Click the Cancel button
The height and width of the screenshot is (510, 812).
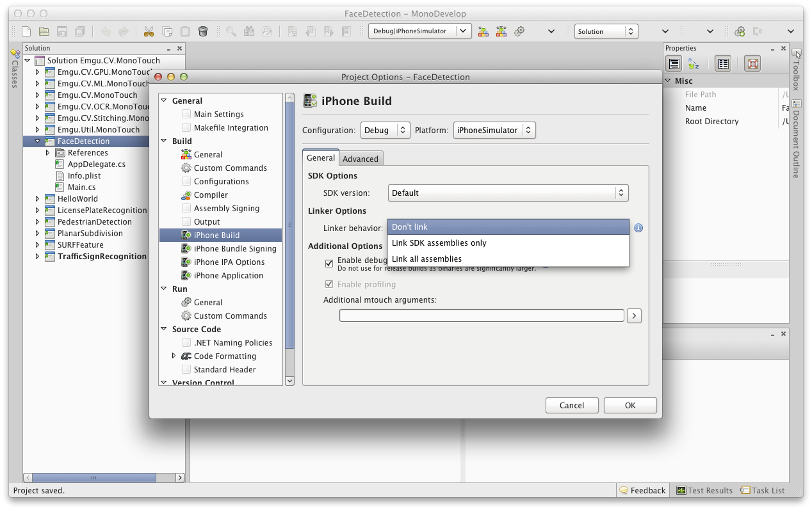coord(572,405)
